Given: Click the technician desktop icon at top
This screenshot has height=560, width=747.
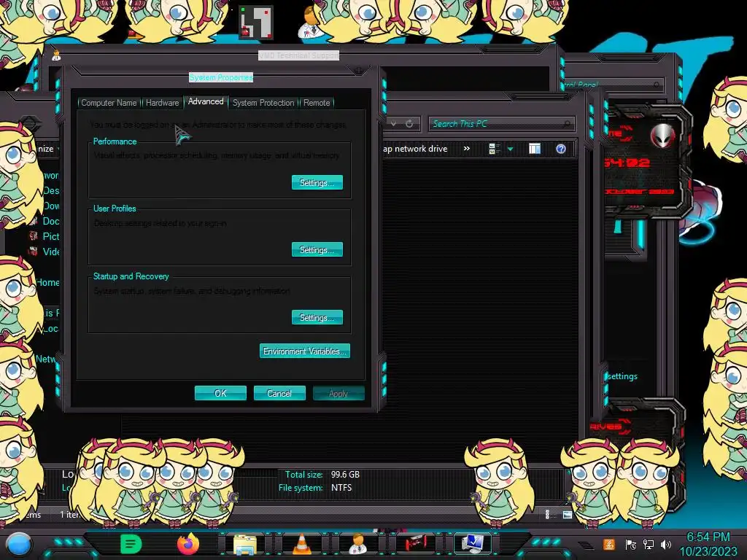Looking at the screenshot, I should 309,24.
